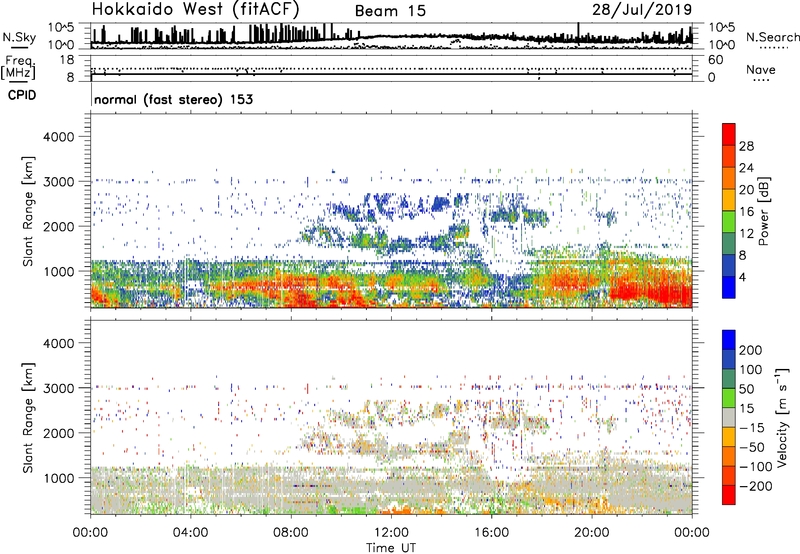Click the '28' label on power colorbar
The height and width of the screenshot is (554, 800).
click(x=746, y=146)
